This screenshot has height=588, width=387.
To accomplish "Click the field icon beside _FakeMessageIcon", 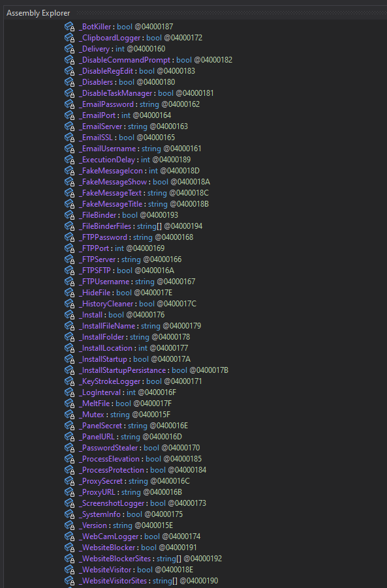I will click(x=69, y=171).
